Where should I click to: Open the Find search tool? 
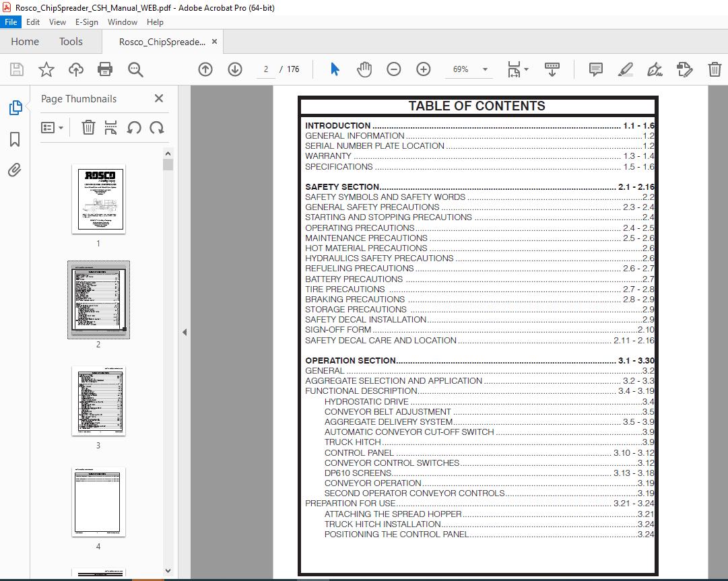click(135, 69)
